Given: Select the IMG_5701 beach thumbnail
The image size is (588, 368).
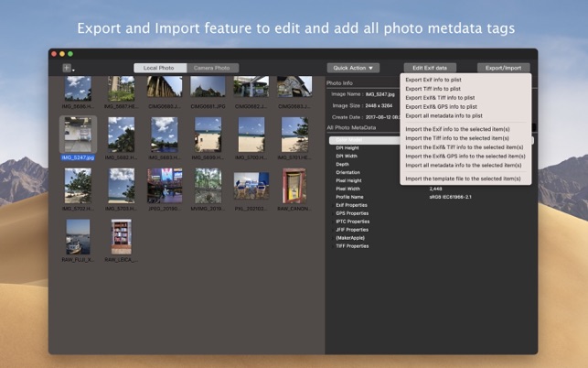Looking at the screenshot, I should 294,135.
